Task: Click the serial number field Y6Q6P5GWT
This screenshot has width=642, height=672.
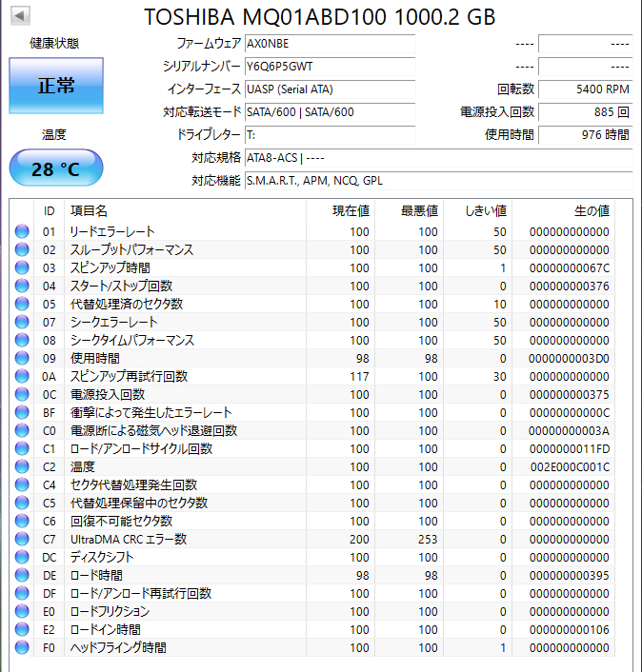Action: click(331, 67)
